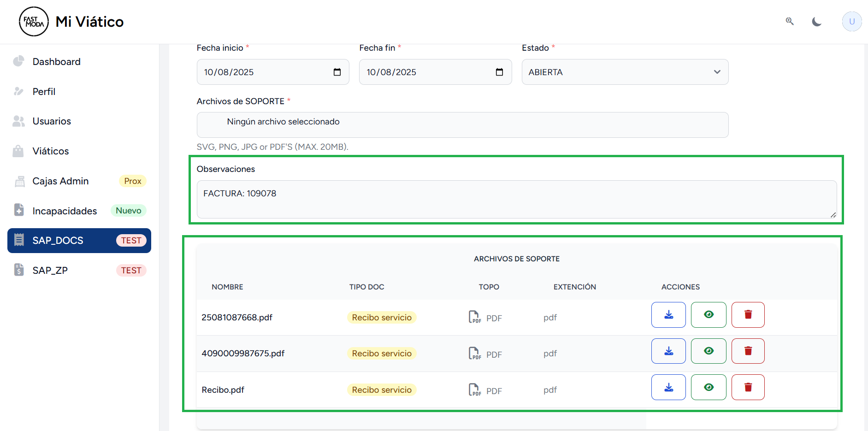Delete the Recibo.pdf file

coord(748,387)
